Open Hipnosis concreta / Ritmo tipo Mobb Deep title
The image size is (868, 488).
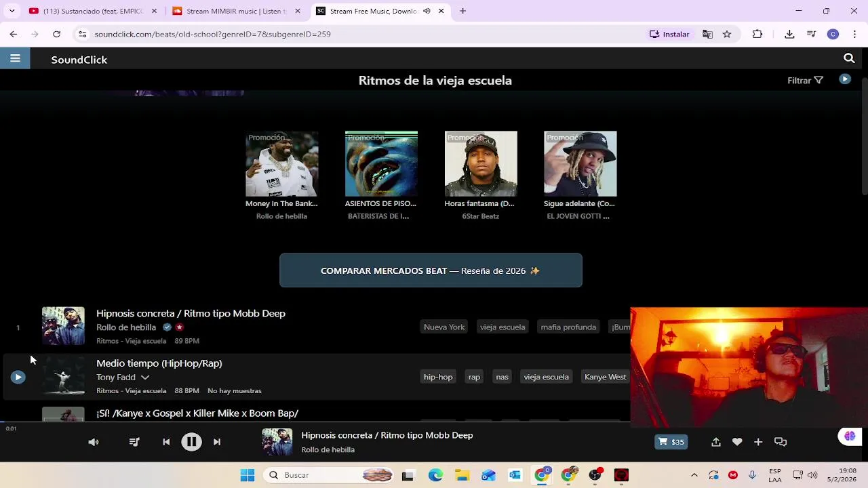click(191, 313)
